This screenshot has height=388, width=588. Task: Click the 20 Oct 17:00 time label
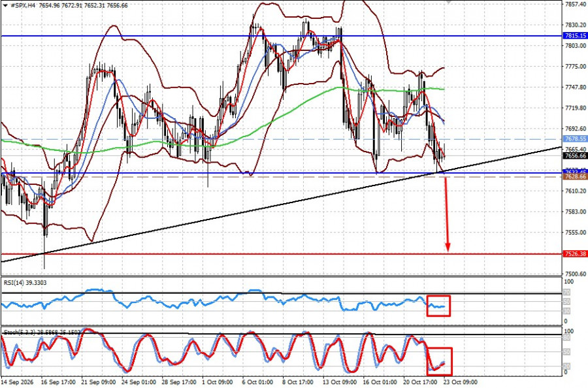click(420, 382)
